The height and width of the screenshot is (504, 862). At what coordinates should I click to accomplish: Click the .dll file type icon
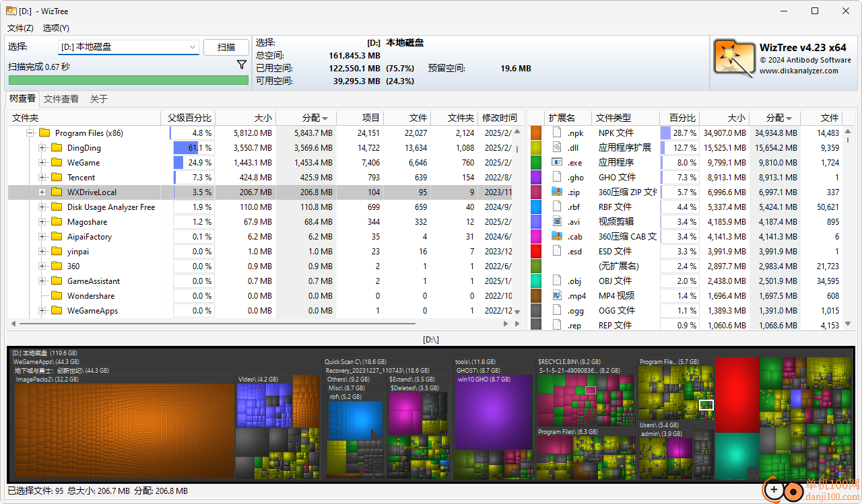[556, 147]
